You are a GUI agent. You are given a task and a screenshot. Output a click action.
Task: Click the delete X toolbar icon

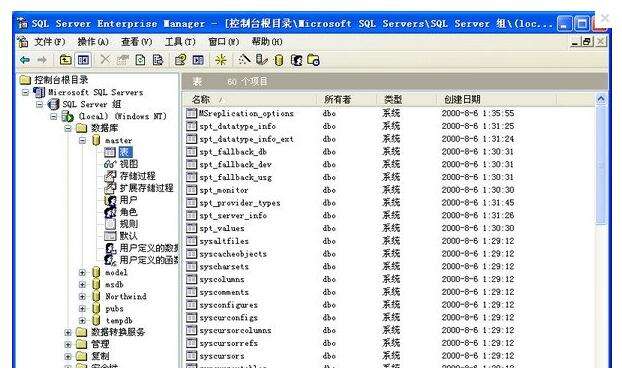point(105,60)
